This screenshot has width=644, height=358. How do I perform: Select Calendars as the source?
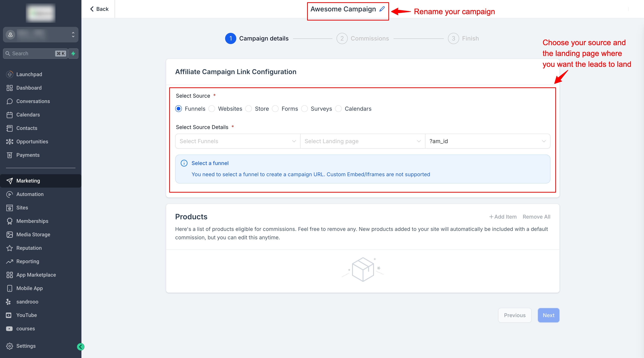click(338, 109)
